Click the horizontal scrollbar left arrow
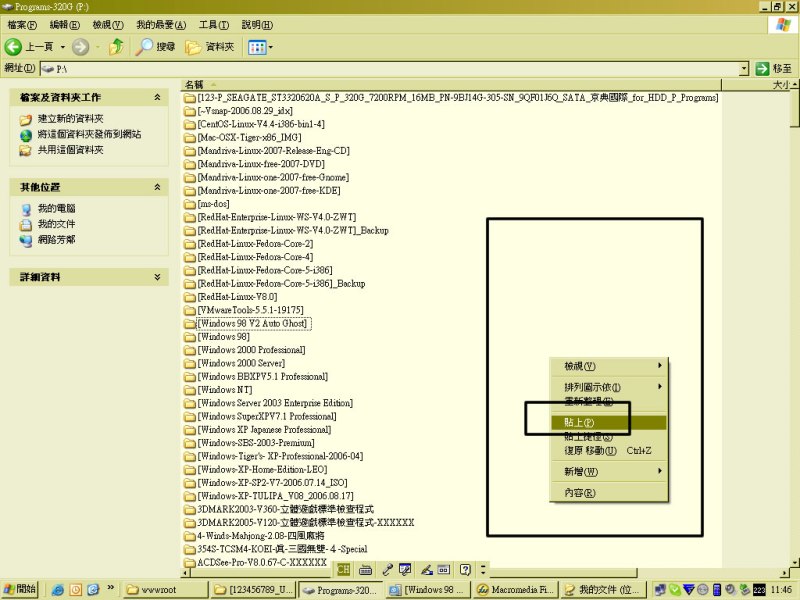This screenshot has height=600, width=800. (x=186, y=573)
